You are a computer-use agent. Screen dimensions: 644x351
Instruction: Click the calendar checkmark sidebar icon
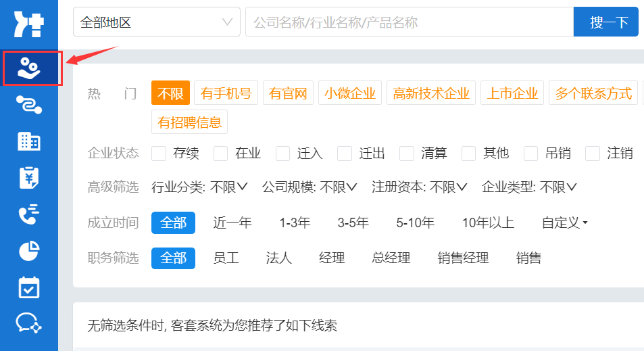[29, 287]
